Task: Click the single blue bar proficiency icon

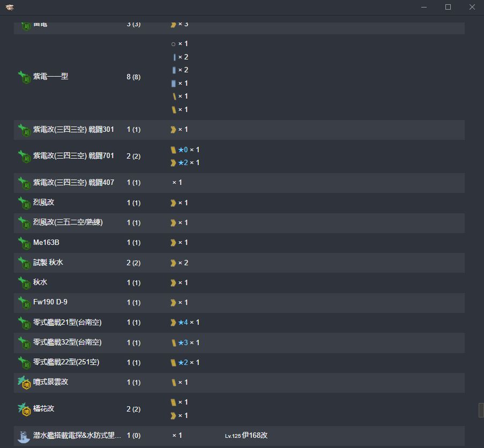Action: click(174, 57)
